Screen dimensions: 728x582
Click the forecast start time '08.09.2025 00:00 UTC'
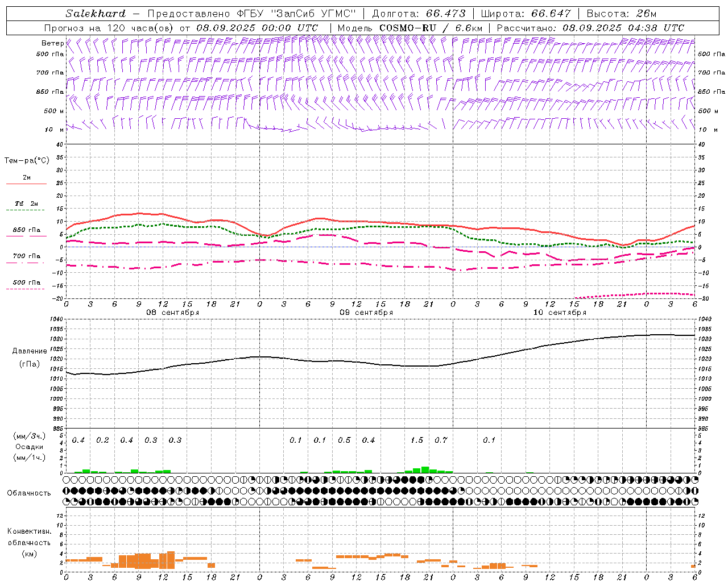[x=257, y=28]
